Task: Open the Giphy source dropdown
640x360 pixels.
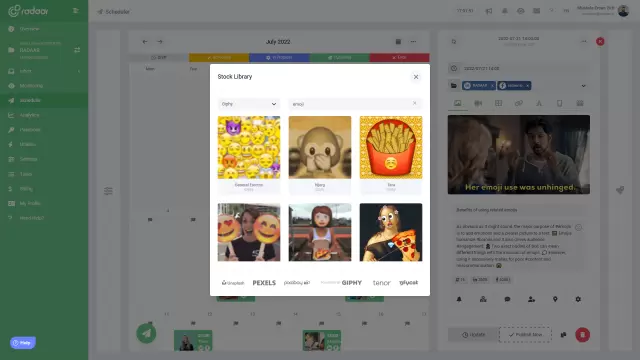Action: 249,104
